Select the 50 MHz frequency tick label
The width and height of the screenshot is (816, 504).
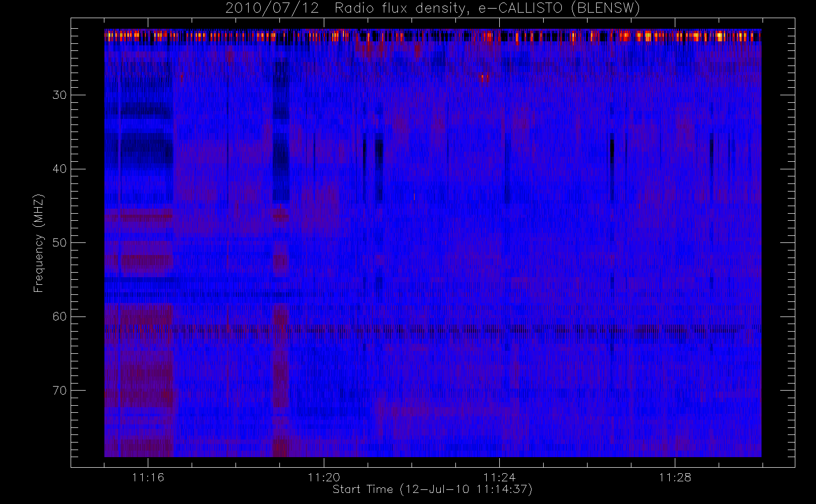point(60,242)
